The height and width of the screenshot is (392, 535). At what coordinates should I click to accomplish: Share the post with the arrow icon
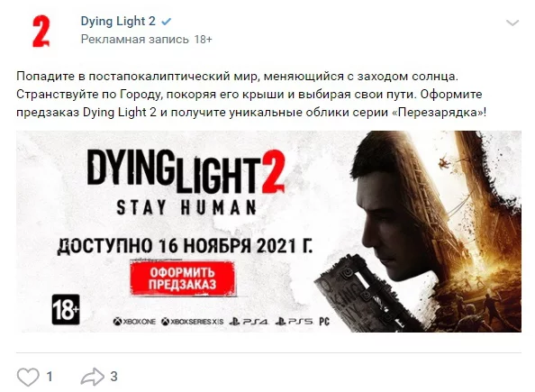click(93, 377)
